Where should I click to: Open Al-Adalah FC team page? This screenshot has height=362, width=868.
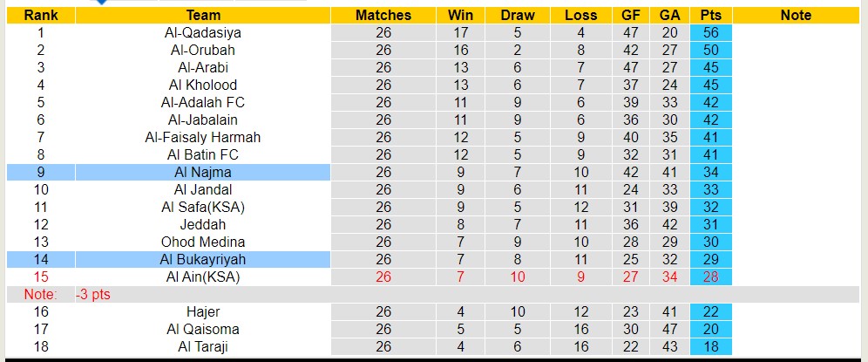202,102
